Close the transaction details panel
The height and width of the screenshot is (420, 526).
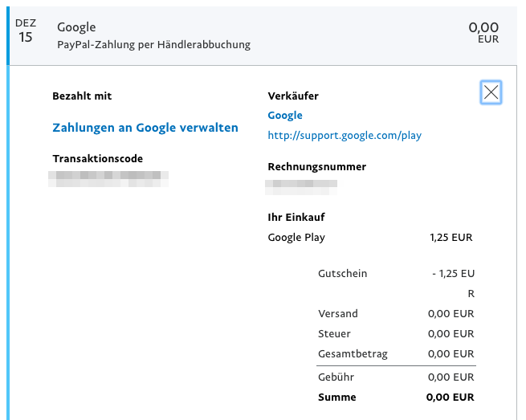491,93
